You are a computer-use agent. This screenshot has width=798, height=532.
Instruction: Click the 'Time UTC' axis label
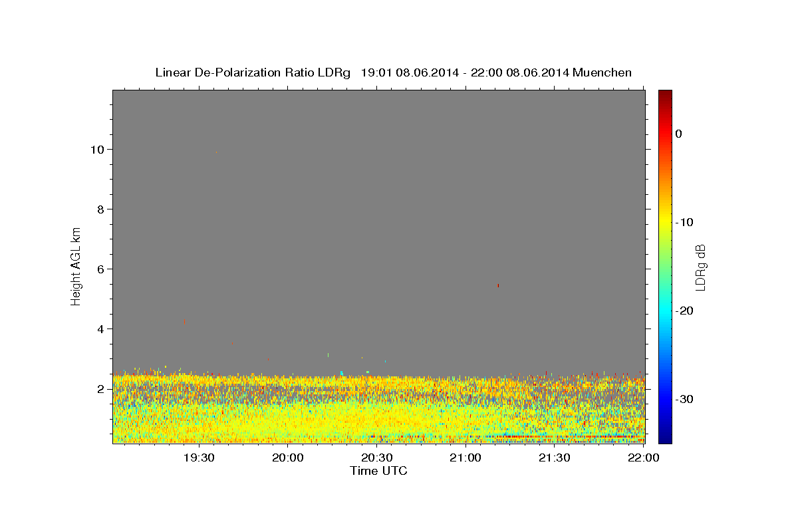tap(378, 471)
